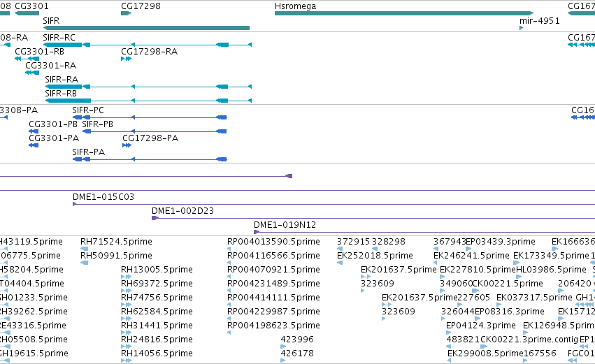Click feature 227605

473,298
